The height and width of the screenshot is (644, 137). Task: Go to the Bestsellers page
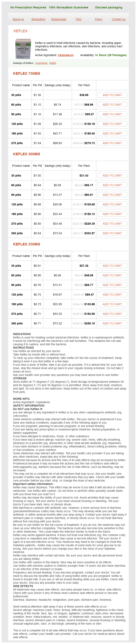38,19
